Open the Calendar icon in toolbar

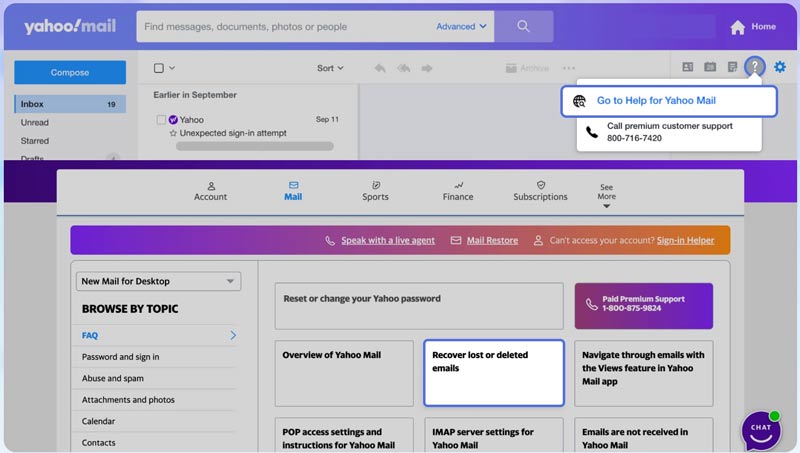(710, 67)
